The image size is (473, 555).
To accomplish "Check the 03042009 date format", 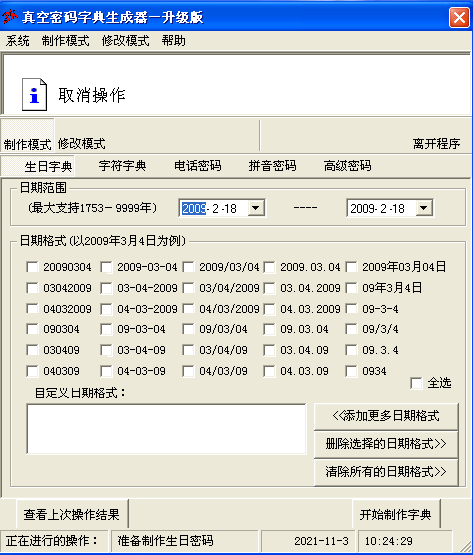I will click(32, 288).
